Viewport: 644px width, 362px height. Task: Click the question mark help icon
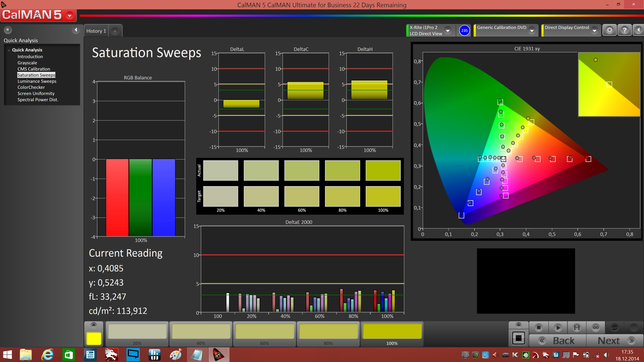624,30
